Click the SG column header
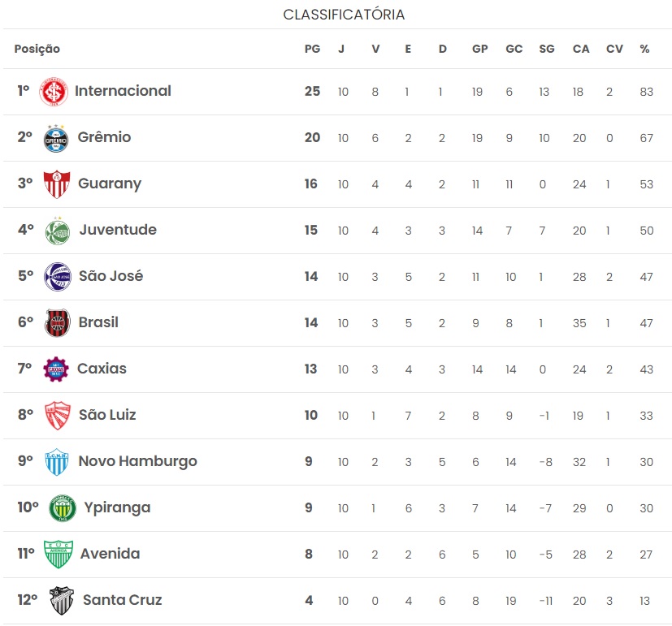 [547, 49]
